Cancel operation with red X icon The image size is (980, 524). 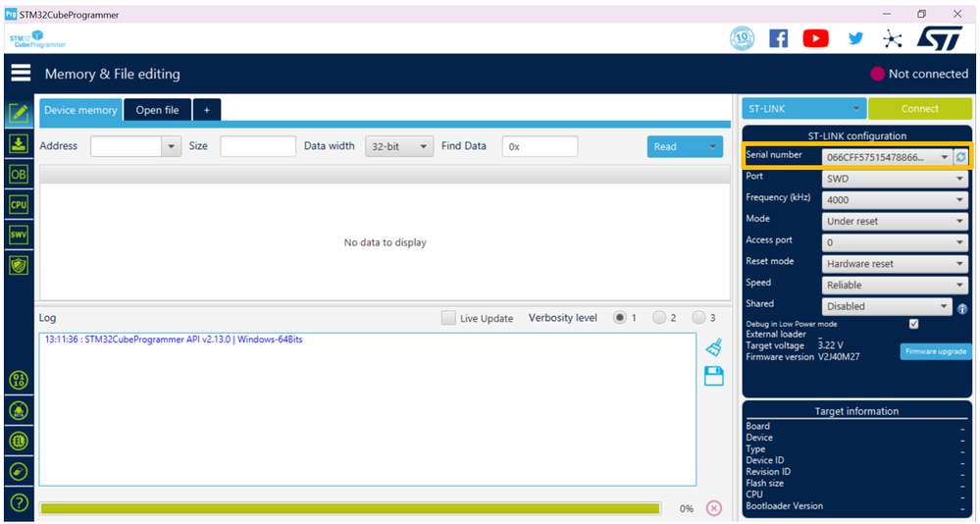714,508
